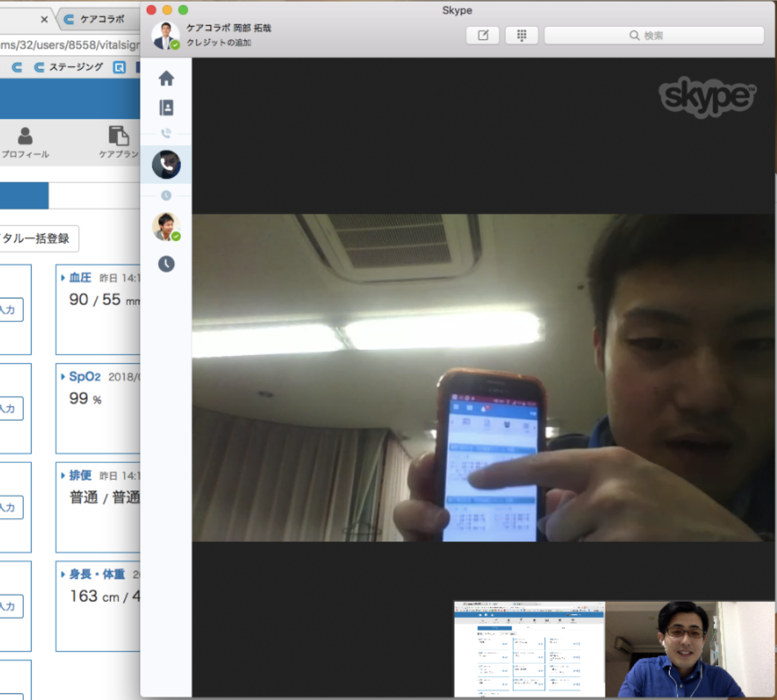The height and width of the screenshot is (700, 777).
Task: Open the ステージング bookmark
Action: point(69,67)
